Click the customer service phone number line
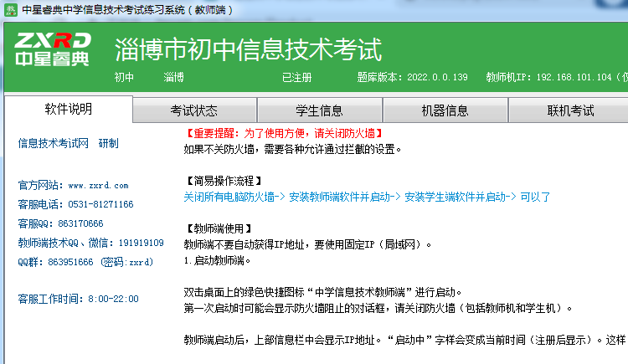Image resolution: width=628 pixels, height=364 pixels. pyautogui.click(x=75, y=204)
